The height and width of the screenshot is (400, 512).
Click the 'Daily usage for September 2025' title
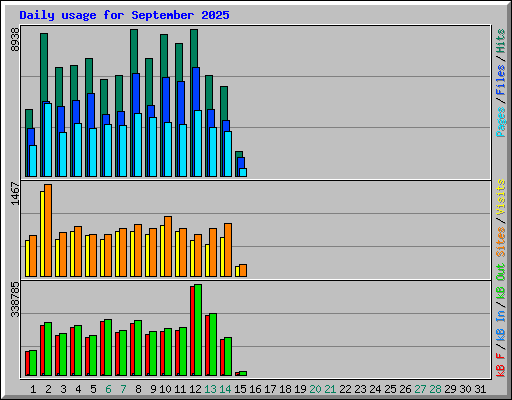[x=124, y=15]
